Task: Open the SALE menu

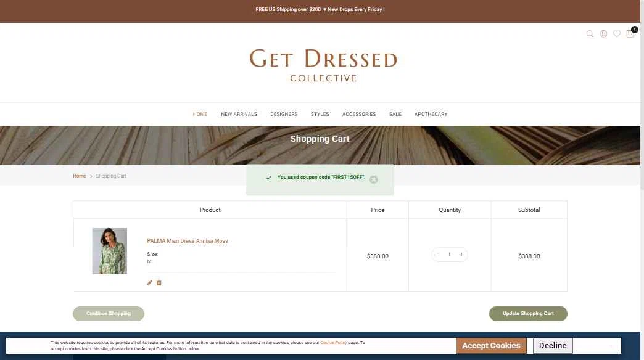Action: 395,114
